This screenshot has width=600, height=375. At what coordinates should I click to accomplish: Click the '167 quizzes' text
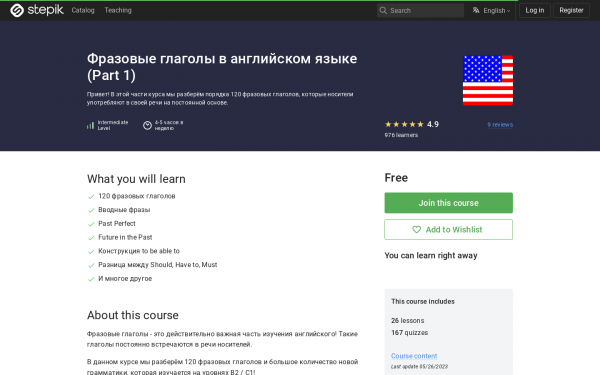click(409, 333)
